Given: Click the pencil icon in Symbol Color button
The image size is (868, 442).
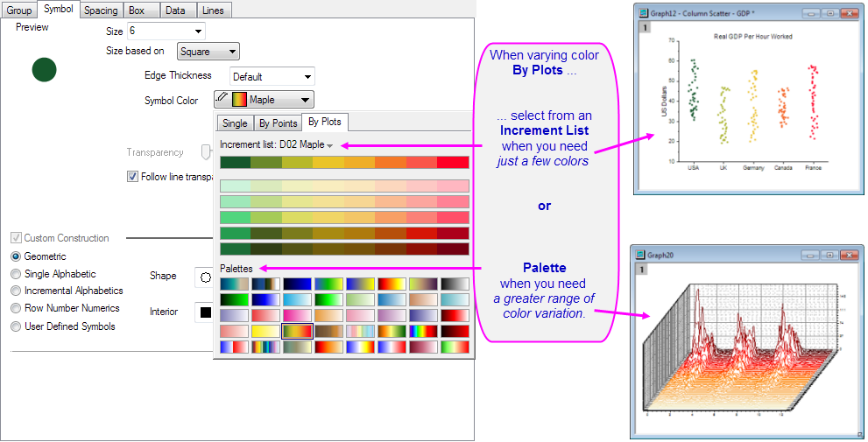Looking at the screenshot, I should [222, 97].
